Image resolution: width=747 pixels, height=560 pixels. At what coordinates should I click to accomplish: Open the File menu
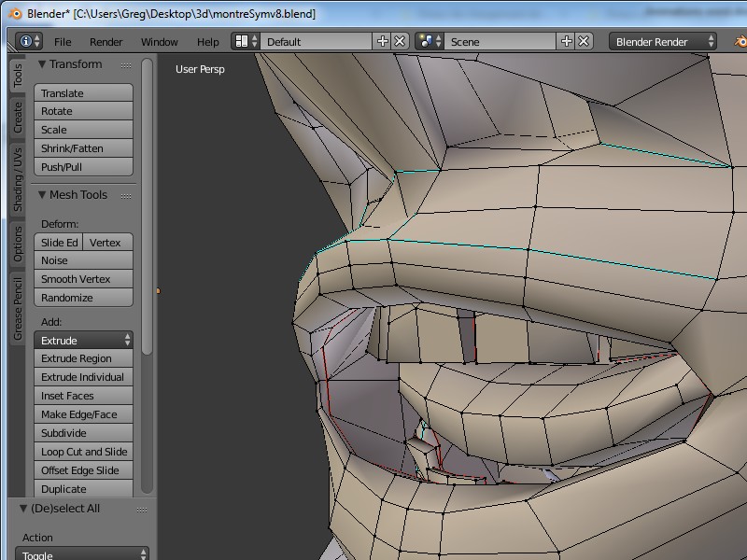(x=63, y=42)
